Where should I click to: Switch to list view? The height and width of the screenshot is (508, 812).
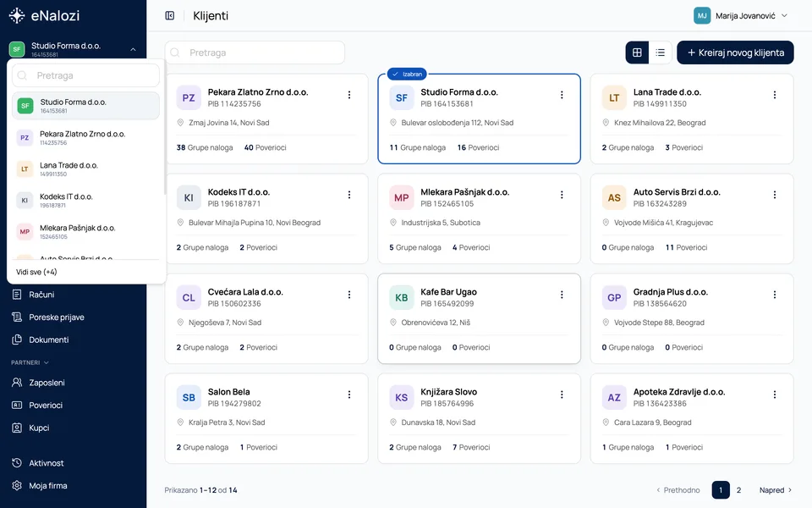tap(661, 52)
